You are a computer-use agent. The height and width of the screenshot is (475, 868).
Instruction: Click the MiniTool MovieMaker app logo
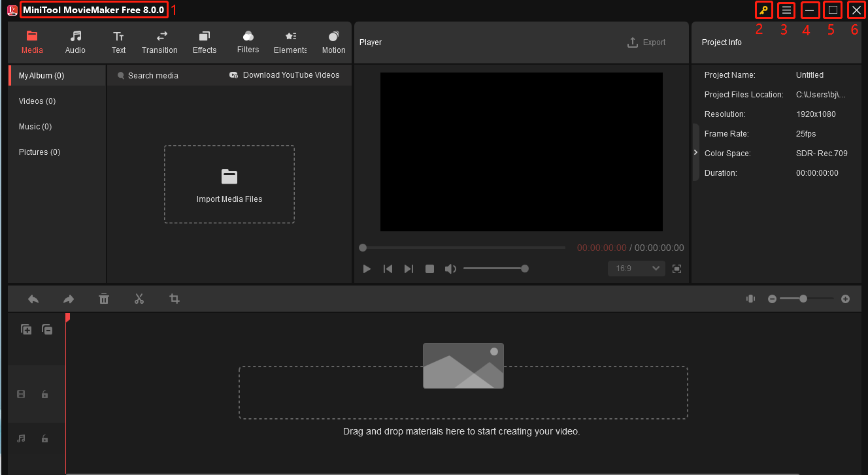pos(12,10)
